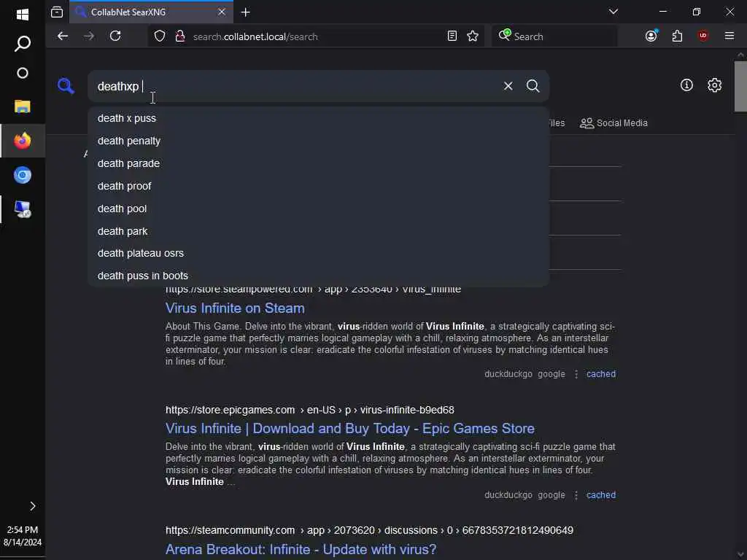Open more options dots on Epic result

click(576, 495)
